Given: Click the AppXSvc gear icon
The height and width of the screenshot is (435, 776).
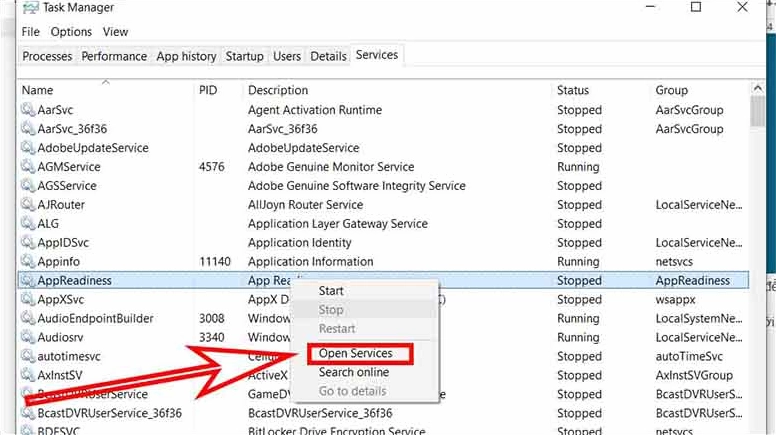Looking at the screenshot, I should [28, 299].
